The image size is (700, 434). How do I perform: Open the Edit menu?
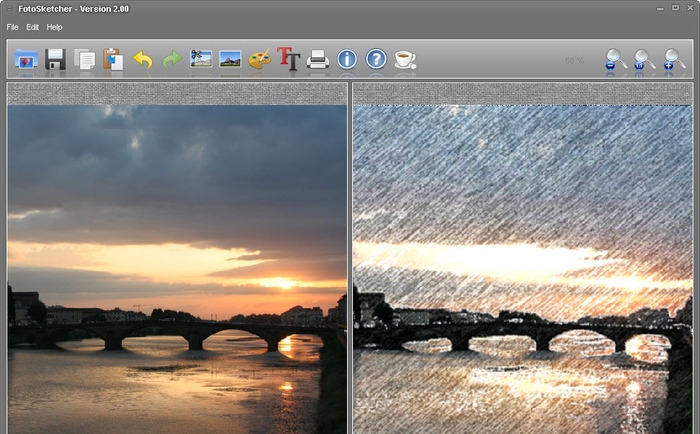pyautogui.click(x=32, y=27)
